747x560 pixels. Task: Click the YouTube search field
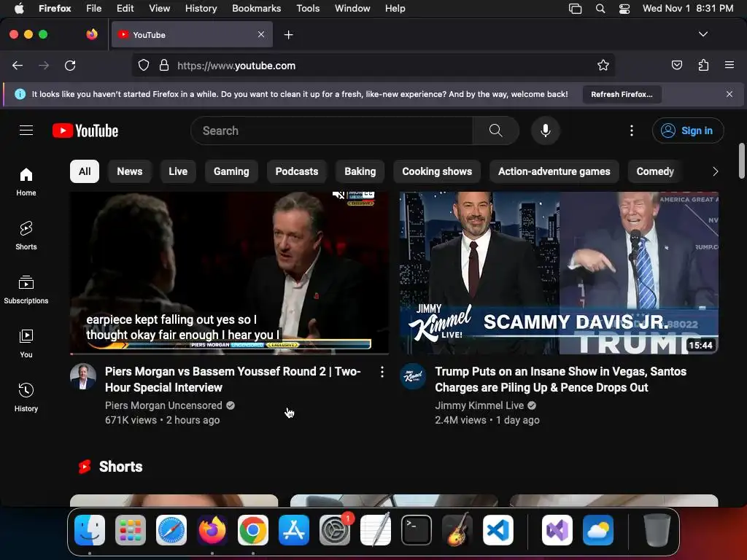[x=332, y=131]
